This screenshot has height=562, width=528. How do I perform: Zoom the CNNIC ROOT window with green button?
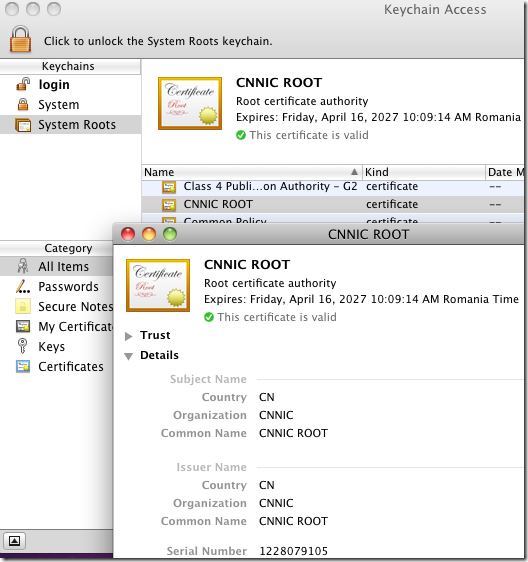point(170,234)
